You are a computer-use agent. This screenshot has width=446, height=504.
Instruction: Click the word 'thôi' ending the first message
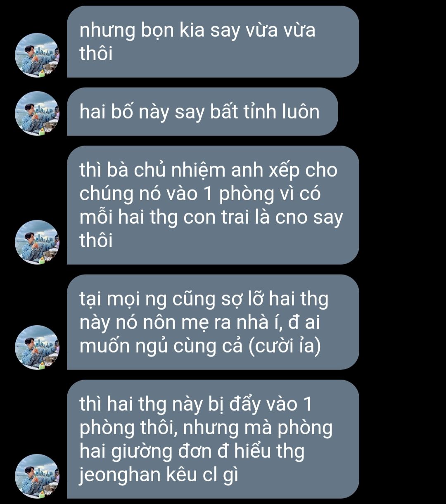pyautogui.click(x=96, y=54)
